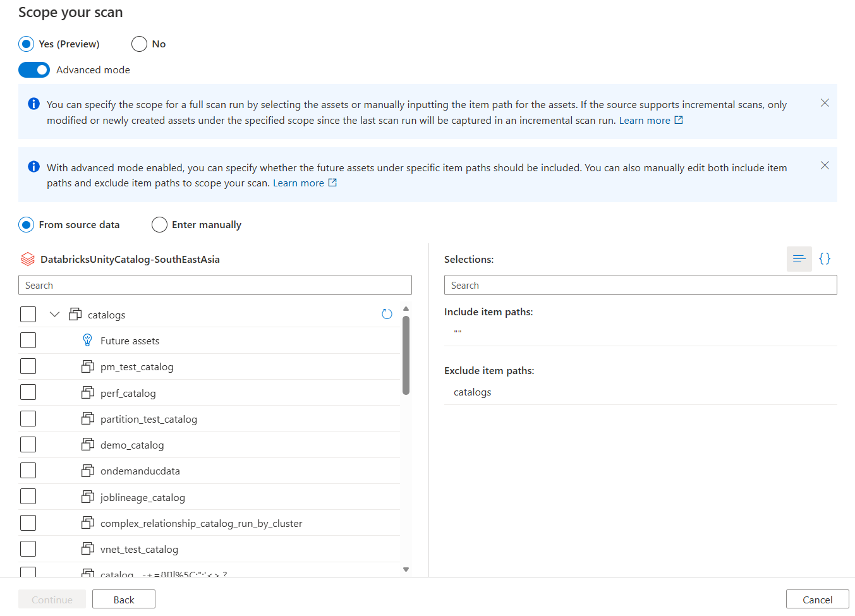855x616 pixels.
Task: Click scroll up arrow of catalog list
Action: point(406,309)
